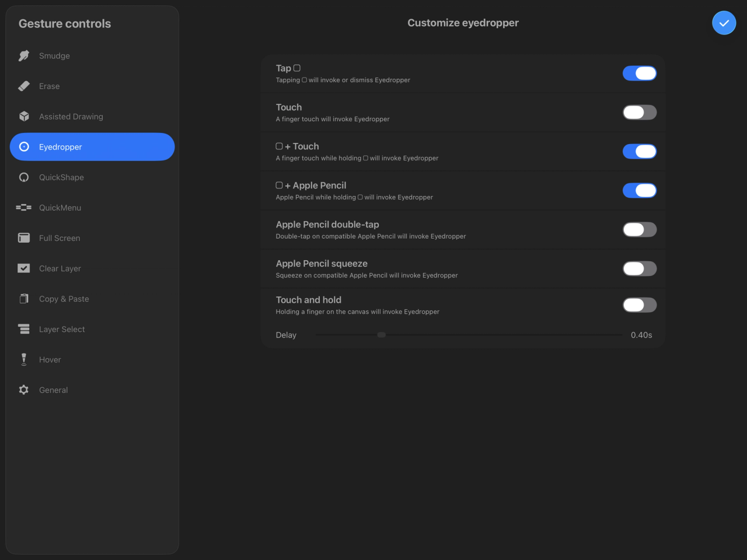Select Clear Layer in the sidebar
The height and width of the screenshot is (560, 747).
tap(92, 268)
